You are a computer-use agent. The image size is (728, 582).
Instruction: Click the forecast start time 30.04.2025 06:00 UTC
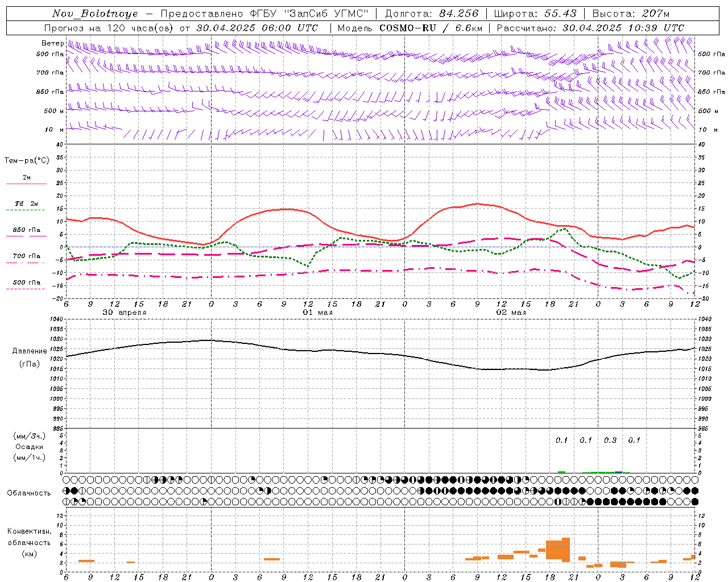257,28
